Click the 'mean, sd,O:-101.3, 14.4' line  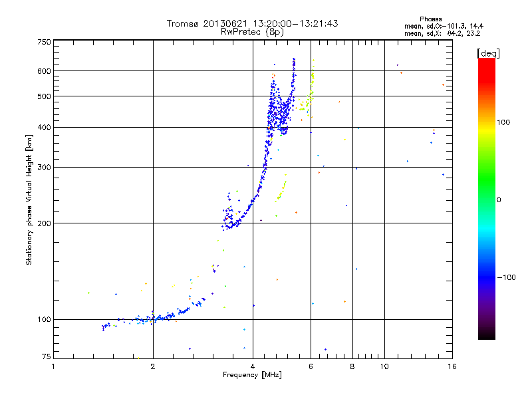444,26
